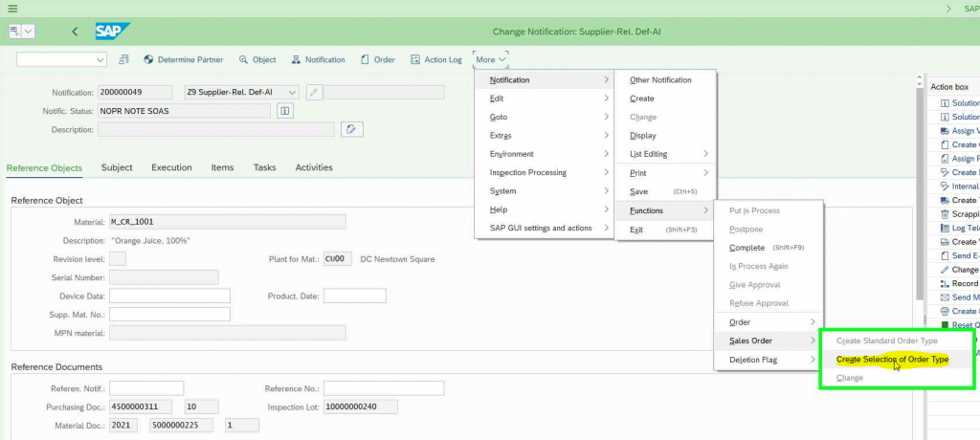The width and height of the screenshot is (980, 440).
Task: Expand the dropdown arrow beside session manager icon
Action: [29, 32]
